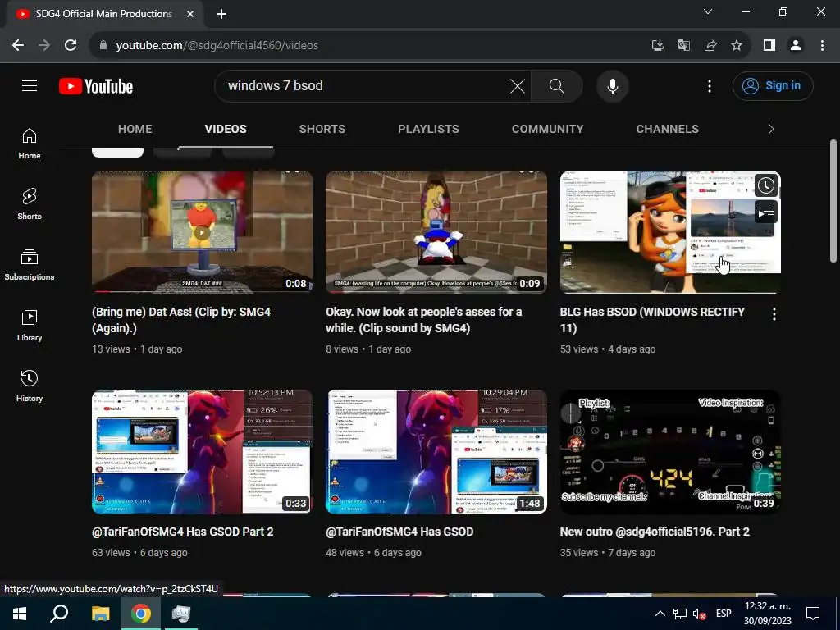
Task: Open the CHANNELS channel tab
Action: click(x=668, y=129)
